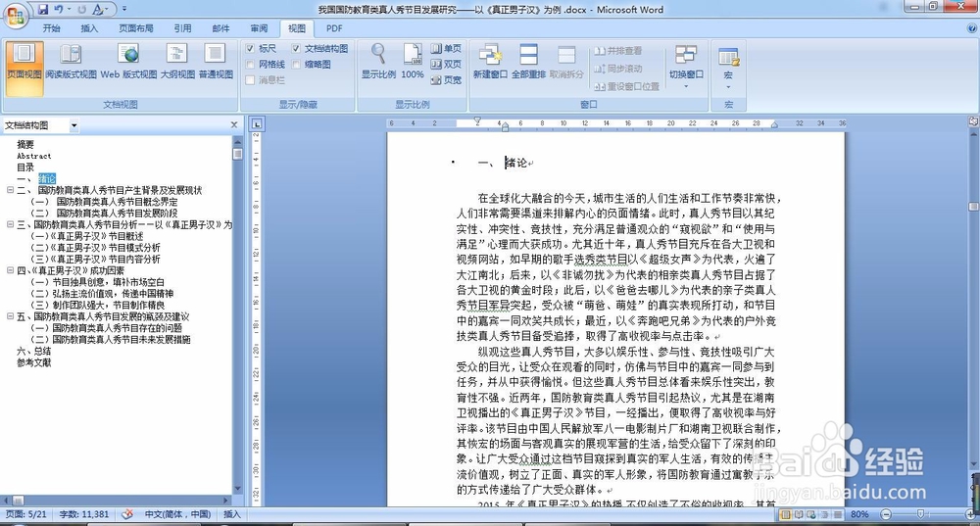Viewport: 980px width, 526px height.
Task: Select print layout icon in status bar
Action: click(x=784, y=514)
